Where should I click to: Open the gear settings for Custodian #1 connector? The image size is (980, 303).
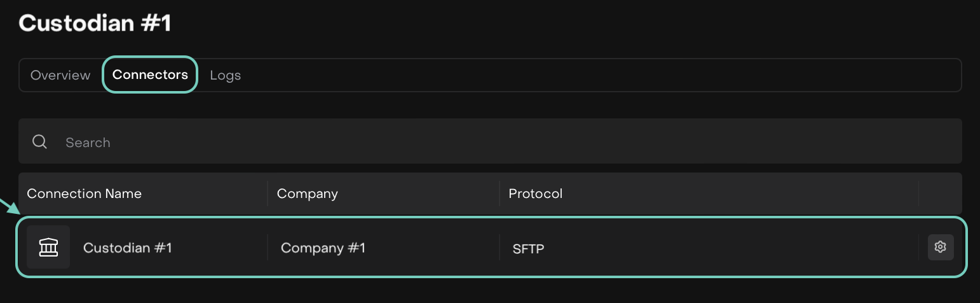[941, 247]
